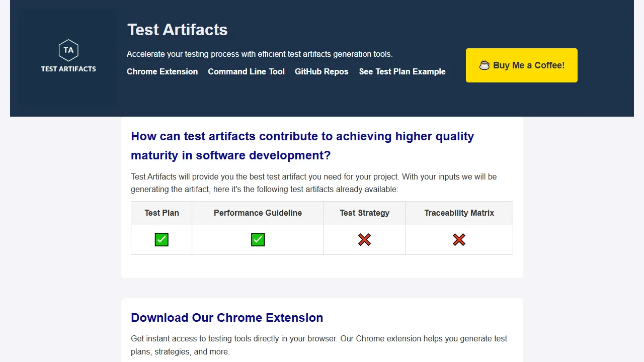Viewport: 644px width, 362px height.
Task: Click the Download Our Chrome Extension heading
Action: 227,318
